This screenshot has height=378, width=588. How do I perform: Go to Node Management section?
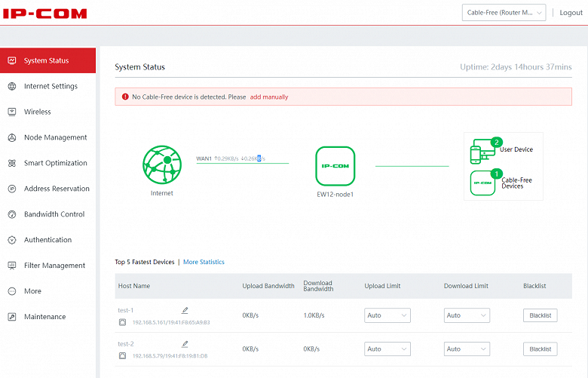(55, 137)
